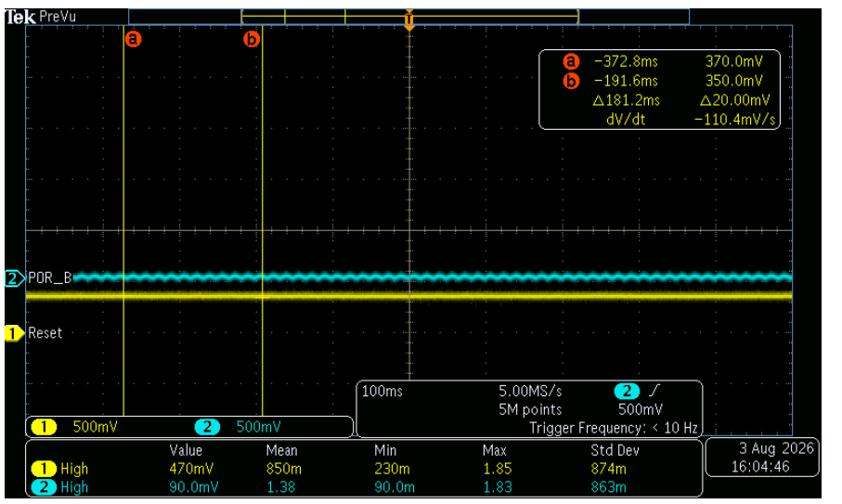Click the 5.00MS/s sample rate
This screenshot has height=504, width=842.
(530, 391)
